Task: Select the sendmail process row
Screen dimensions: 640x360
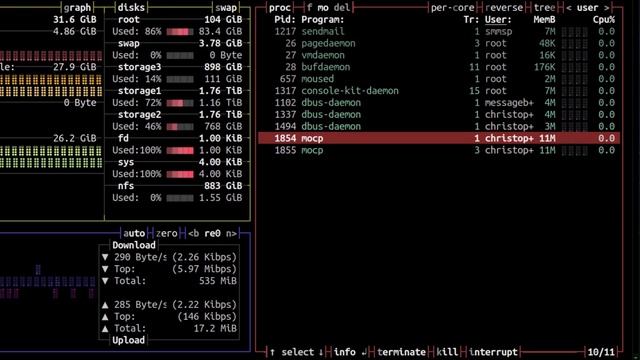Action: click(x=439, y=31)
